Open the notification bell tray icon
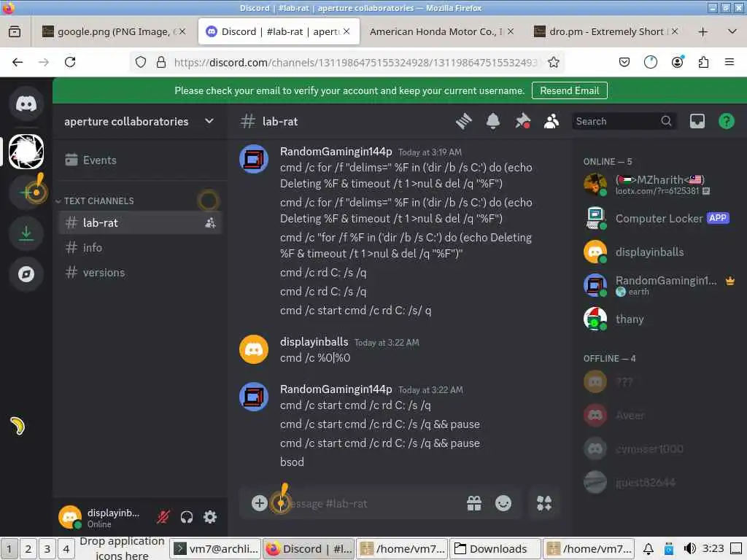The width and height of the screenshot is (747, 560). tap(649, 548)
